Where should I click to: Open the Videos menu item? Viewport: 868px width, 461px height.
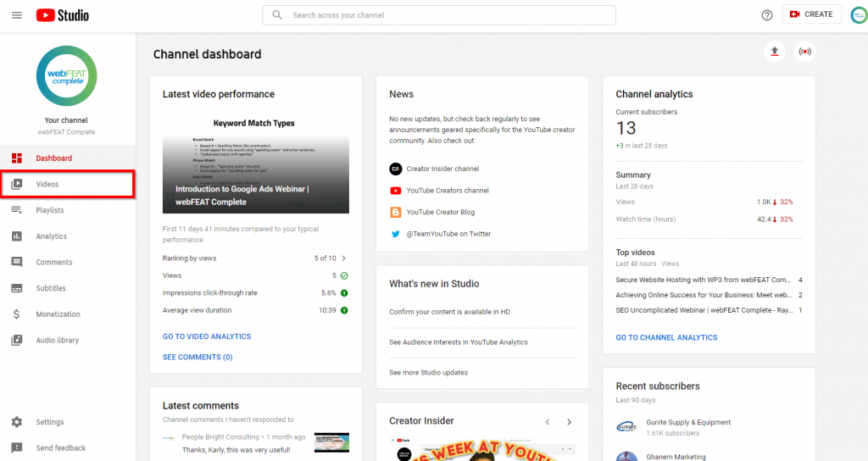pyautogui.click(x=68, y=184)
